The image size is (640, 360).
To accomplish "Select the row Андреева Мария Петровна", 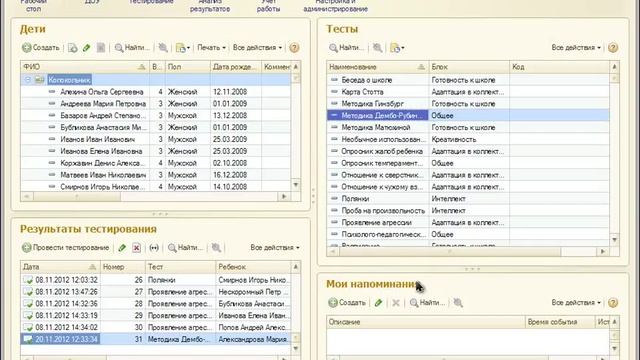I will [156, 104].
